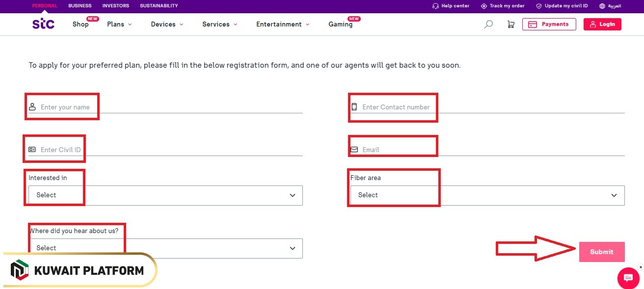Switch to the Business tab
The image size is (644, 289).
pos(80,6)
